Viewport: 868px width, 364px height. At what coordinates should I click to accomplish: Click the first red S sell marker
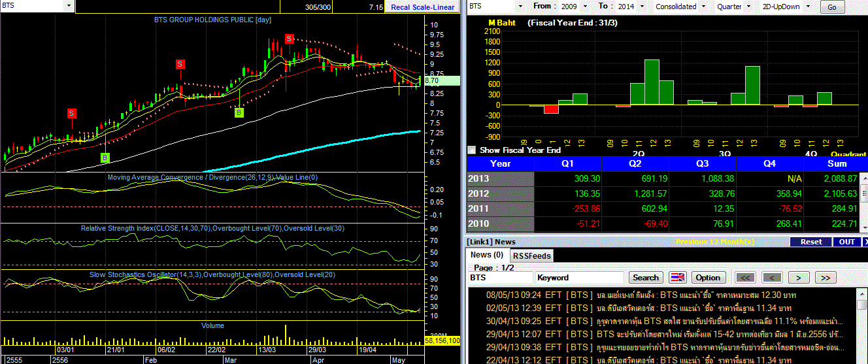[x=71, y=113]
